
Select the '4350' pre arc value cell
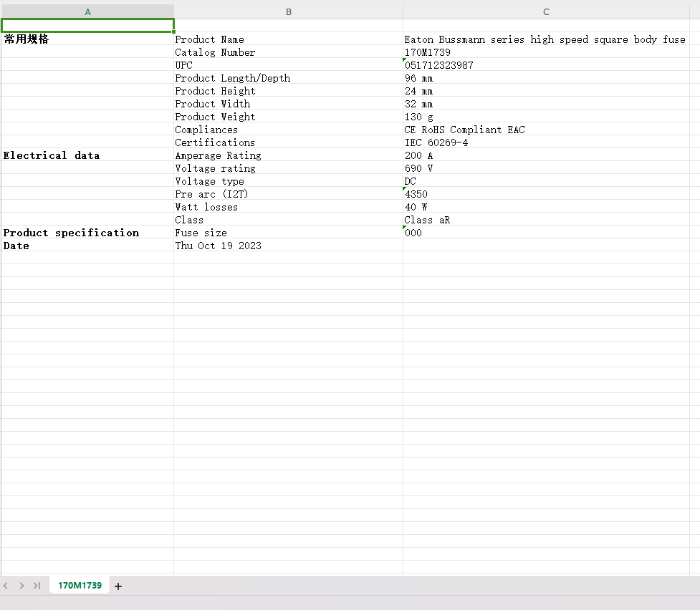click(546, 193)
